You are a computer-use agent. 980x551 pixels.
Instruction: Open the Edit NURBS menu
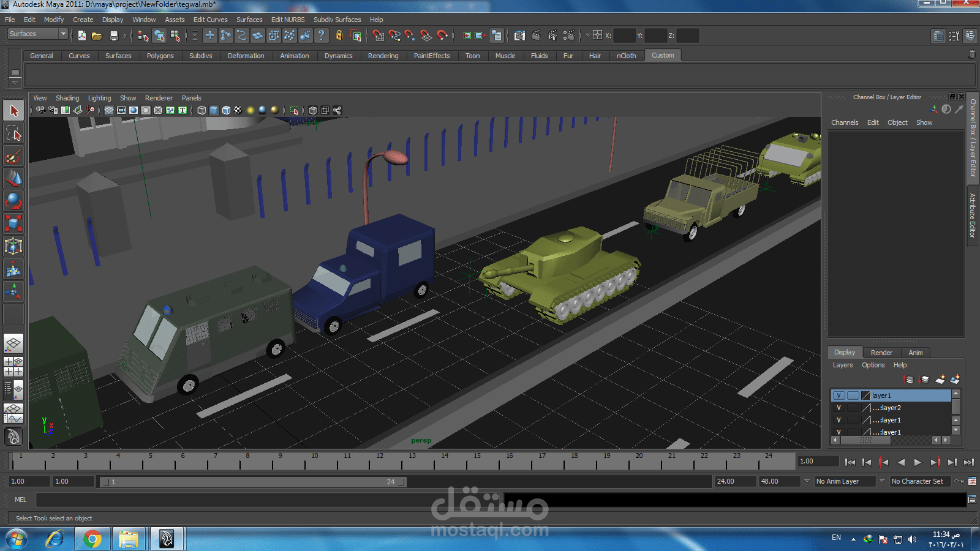pos(287,20)
